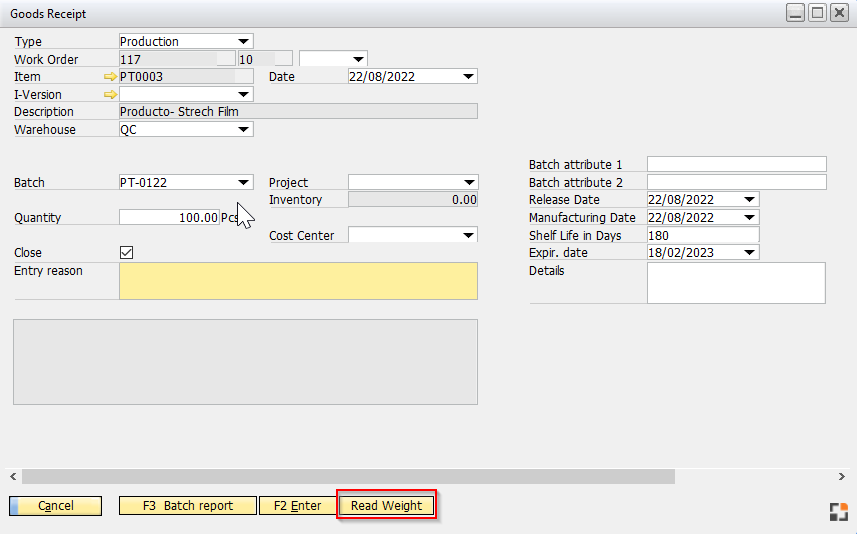
Task: Click the yellow link arrow beside I-Version
Action: tap(110, 95)
